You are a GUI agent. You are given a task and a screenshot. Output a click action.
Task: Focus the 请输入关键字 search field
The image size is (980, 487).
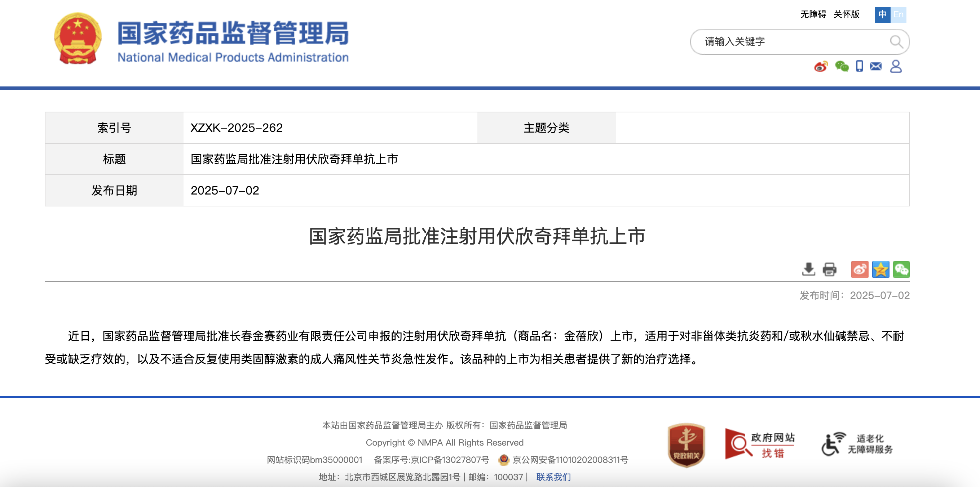pyautogui.click(x=791, y=41)
